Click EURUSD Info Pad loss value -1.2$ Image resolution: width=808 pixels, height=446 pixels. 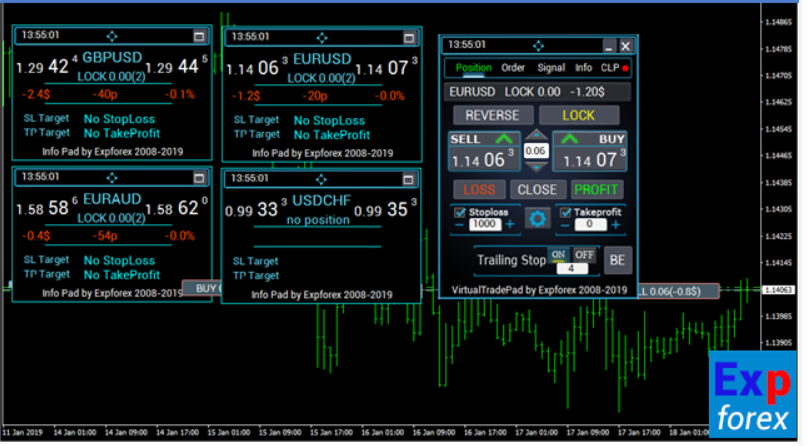246,96
